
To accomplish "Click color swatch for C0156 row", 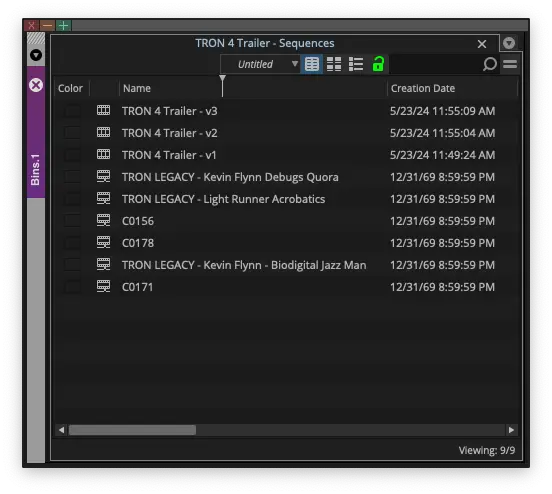I will (72, 221).
